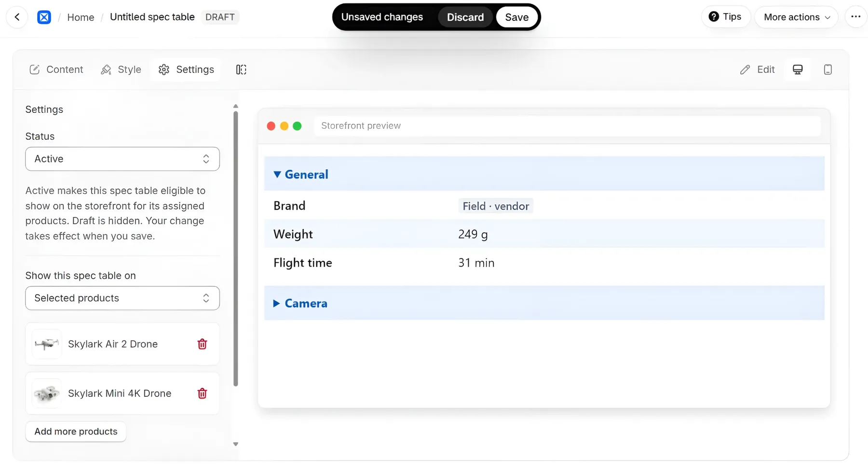Collapse the General section
This screenshot has height=473, width=868.
click(x=544, y=174)
